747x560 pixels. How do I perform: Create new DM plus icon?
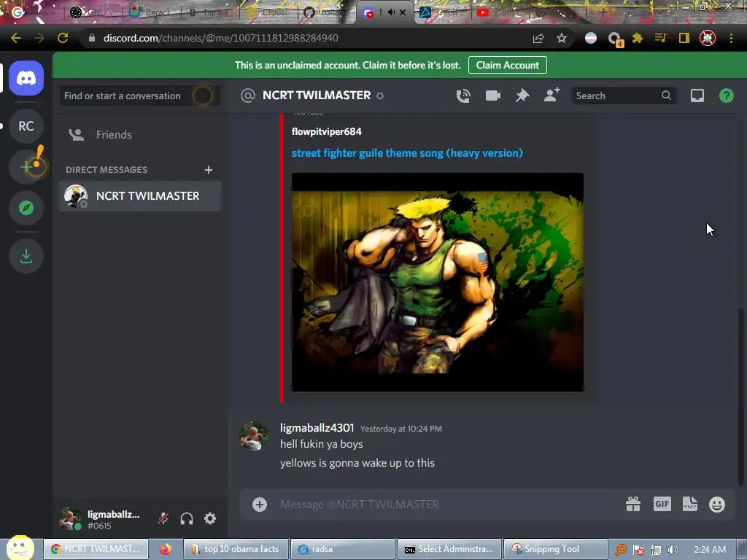pos(208,170)
